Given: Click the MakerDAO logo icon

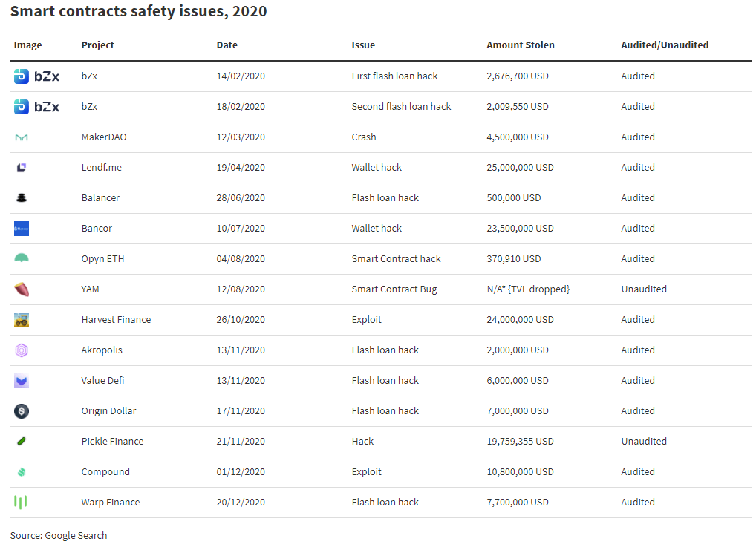Looking at the screenshot, I should [x=22, y=137].
